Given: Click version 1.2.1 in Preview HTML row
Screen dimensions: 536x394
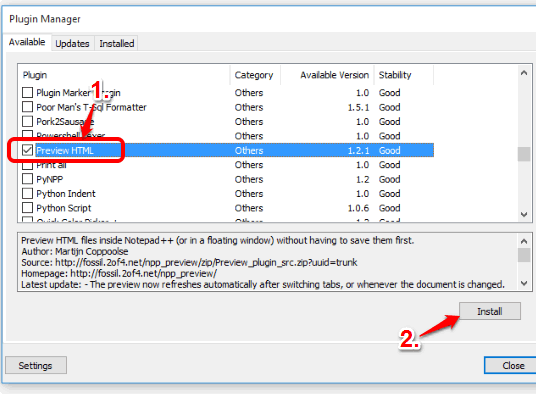Looking at the screenshot, I should [x=358, y=150].
